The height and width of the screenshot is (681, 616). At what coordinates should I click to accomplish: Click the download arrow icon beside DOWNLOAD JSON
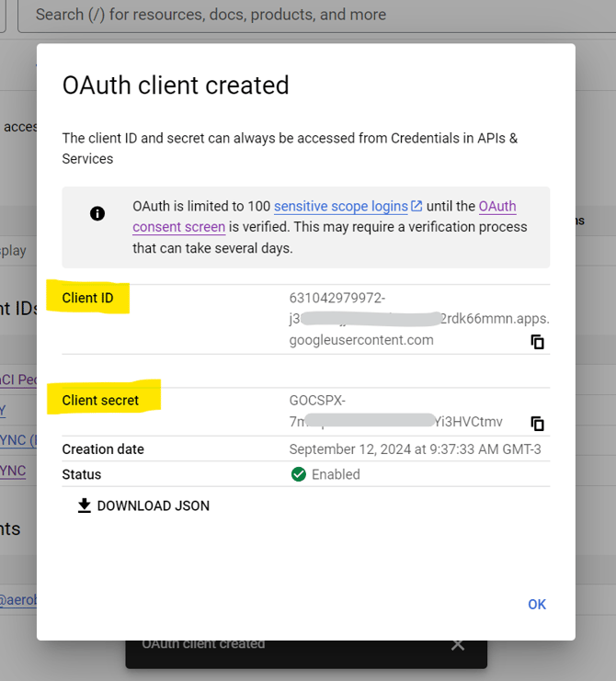pos(85,505)
